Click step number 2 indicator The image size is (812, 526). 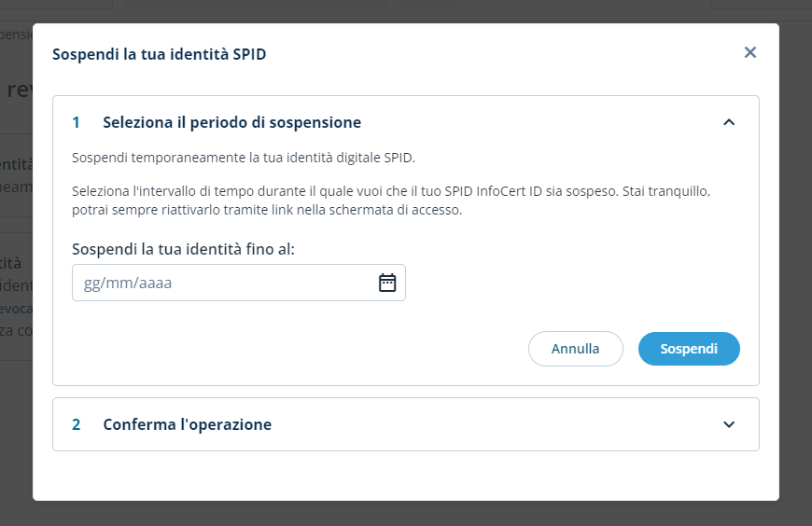click(77, 424)
